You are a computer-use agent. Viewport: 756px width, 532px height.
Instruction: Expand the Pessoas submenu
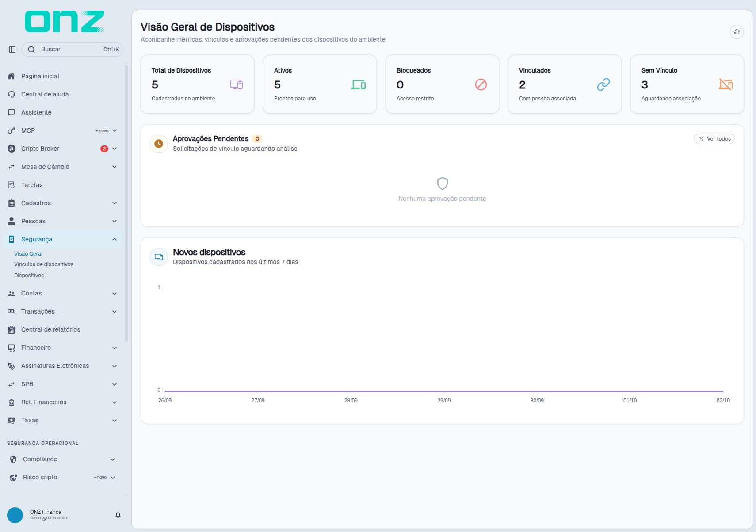[x=115, y=221]
